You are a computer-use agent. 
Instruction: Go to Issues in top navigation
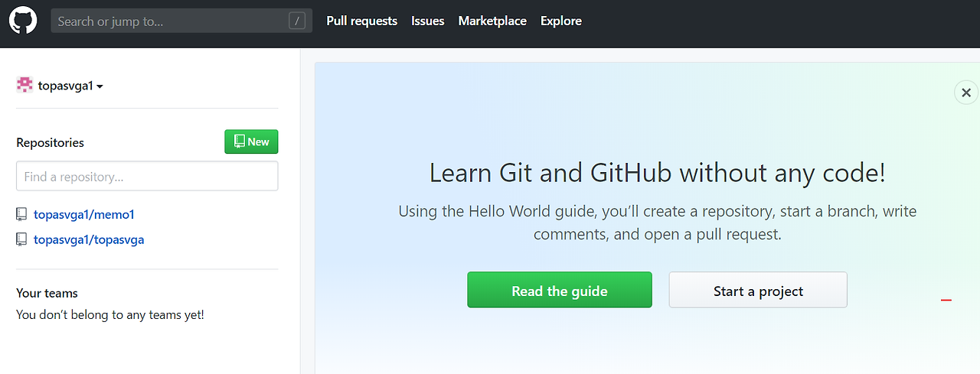pos(427,21)
